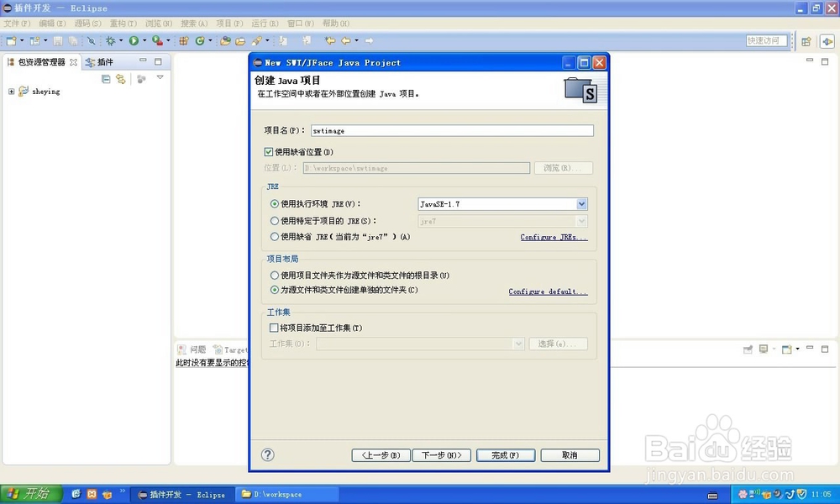Click 插件开发 - Eclipse taskbar button
840x504 pixels.
click(181, 495)
